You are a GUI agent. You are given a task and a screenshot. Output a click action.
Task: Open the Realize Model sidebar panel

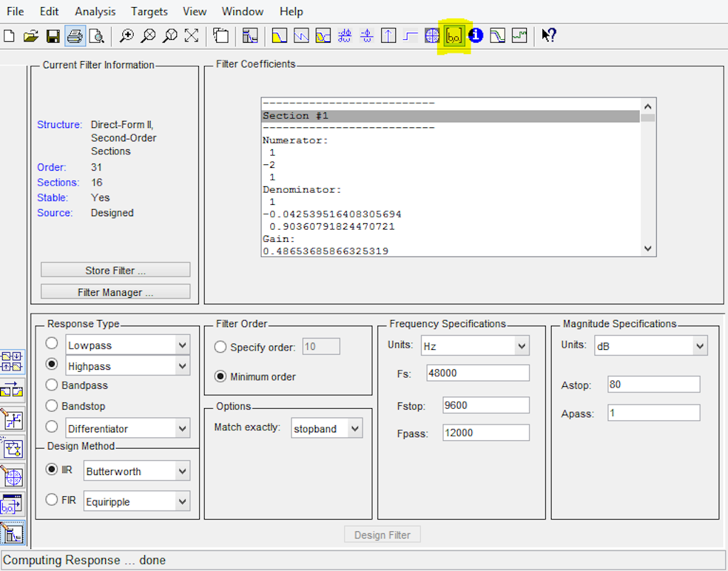click(11, 448)
